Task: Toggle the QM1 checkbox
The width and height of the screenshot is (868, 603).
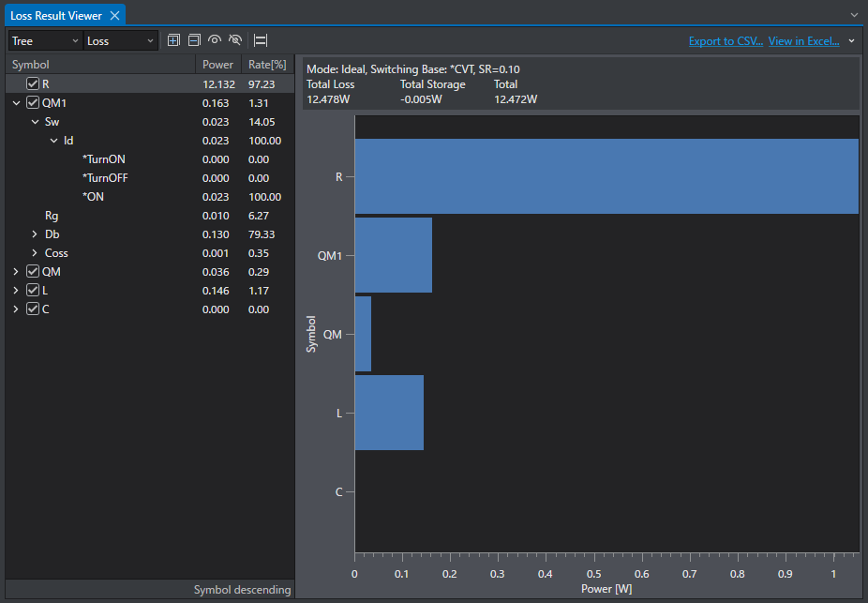Action: 33,103
